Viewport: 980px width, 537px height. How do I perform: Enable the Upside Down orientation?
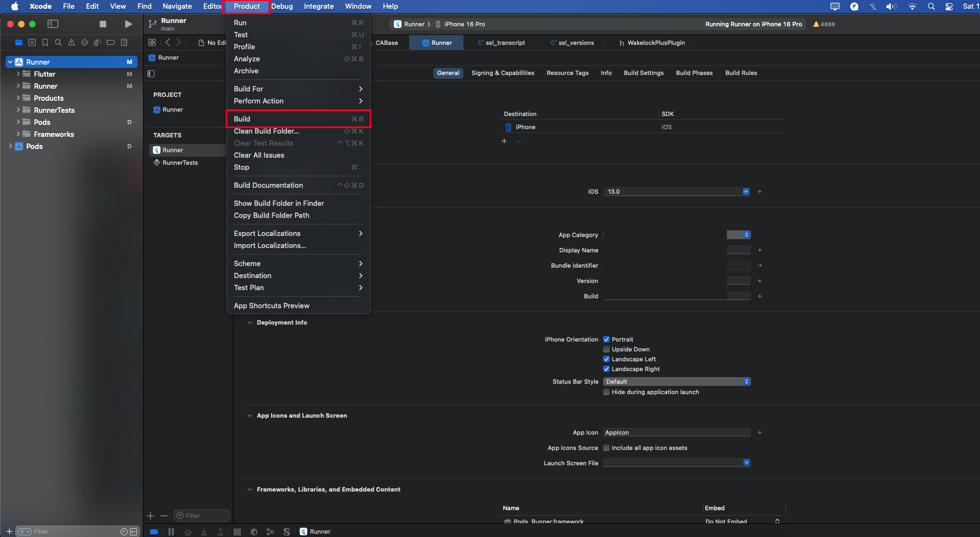click(606, 349)
